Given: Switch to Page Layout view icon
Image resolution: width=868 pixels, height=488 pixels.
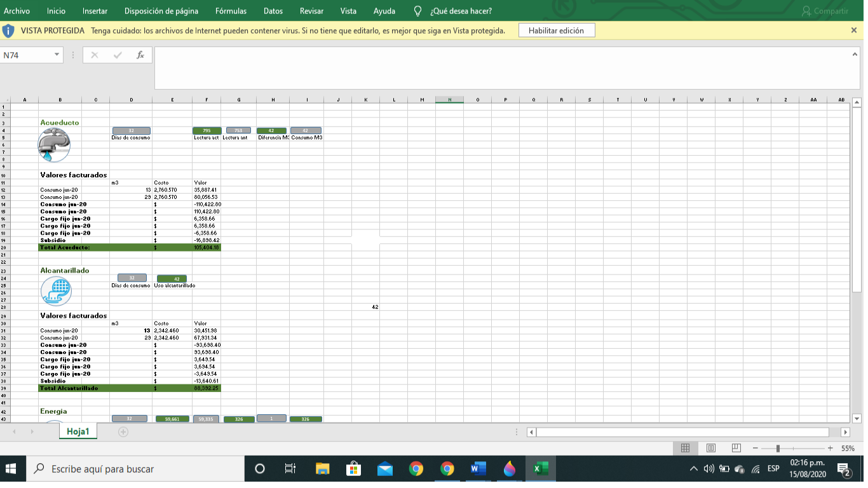Looking at the screenshot, I should pyautogui.click(x=710, y=448).
